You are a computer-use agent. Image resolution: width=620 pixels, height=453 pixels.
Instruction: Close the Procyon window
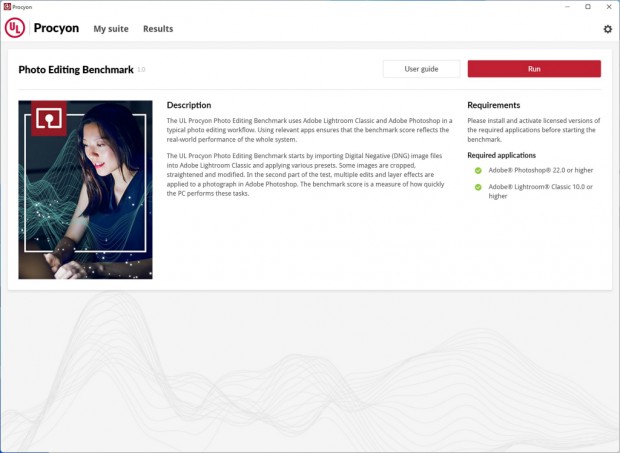click(609, 7)
